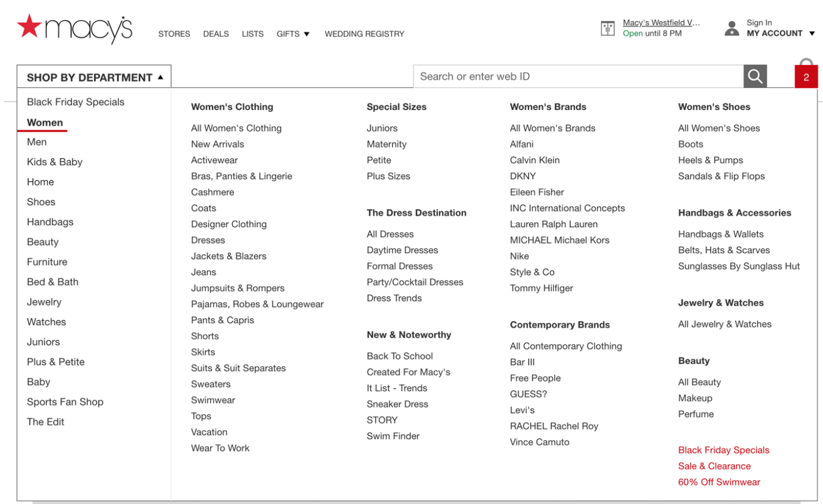Select the Handbags department
Image resolution: width=823 pixels, height=504 pixels.
click(50, 222)
